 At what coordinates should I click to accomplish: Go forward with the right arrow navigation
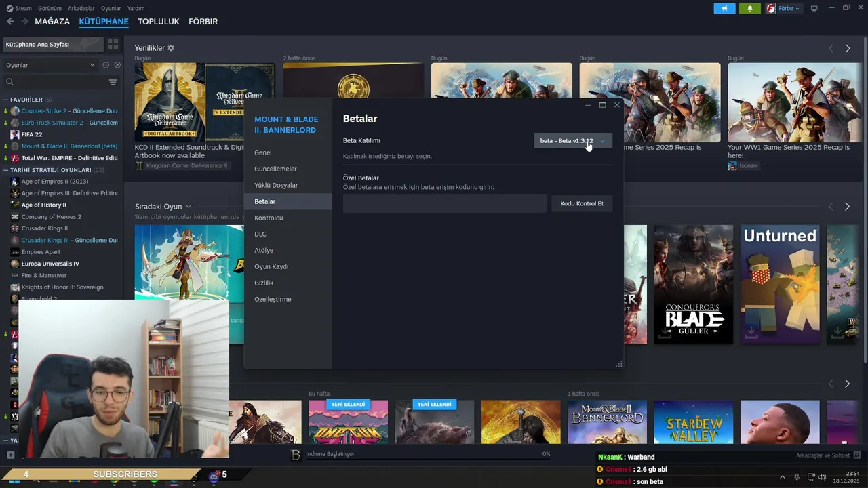[x=25, y=22]
